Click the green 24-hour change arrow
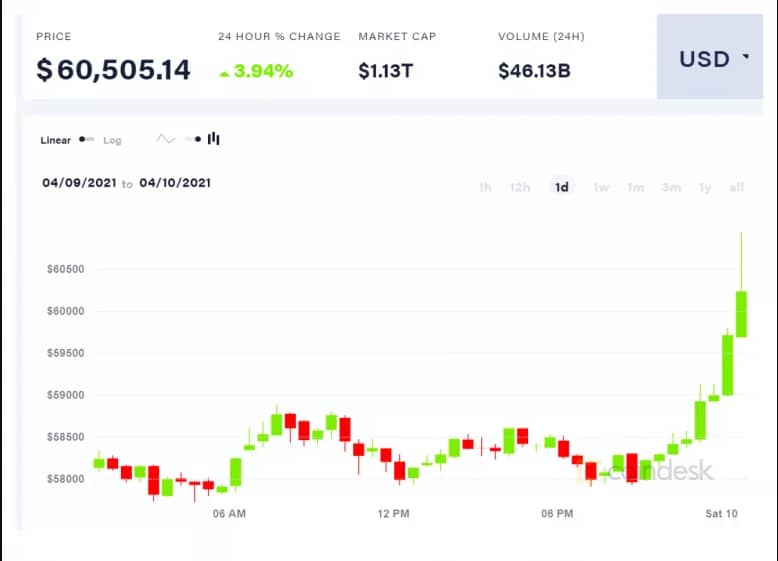 (225, 72)
